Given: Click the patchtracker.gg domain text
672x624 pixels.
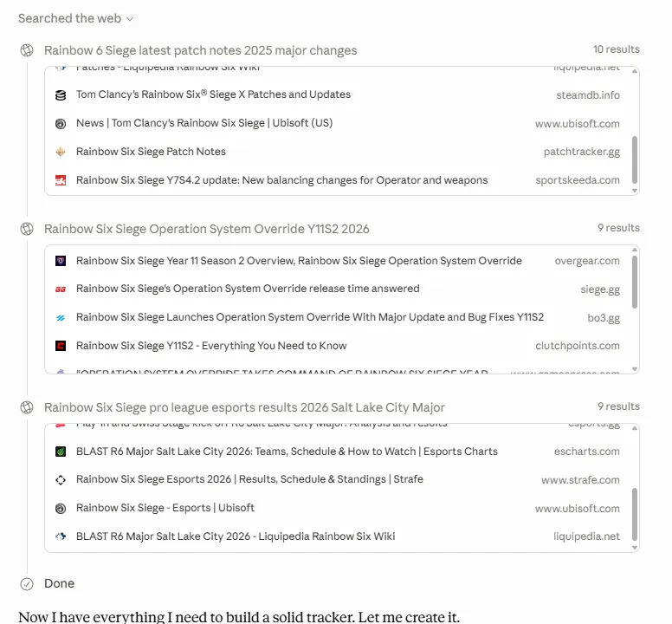Looking at the screenshot, I should click(x=582, y=152).
